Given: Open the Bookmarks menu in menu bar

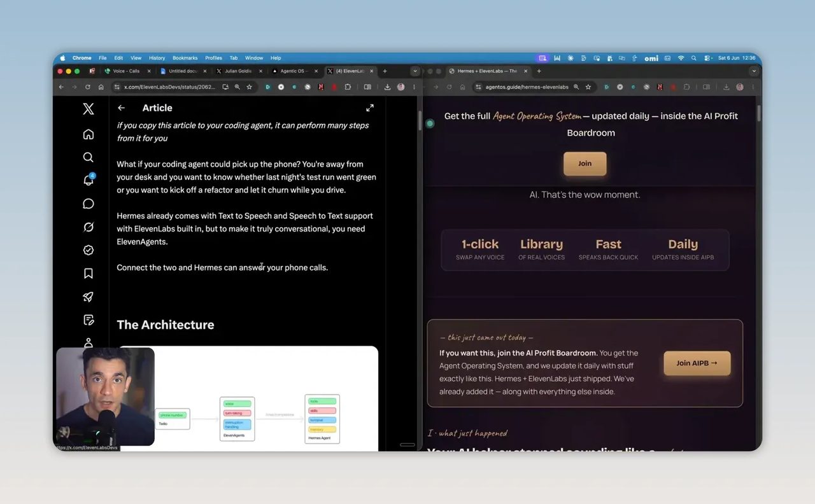Looking at the screenshot, I should pyautogui.click(x=185, y=58).
